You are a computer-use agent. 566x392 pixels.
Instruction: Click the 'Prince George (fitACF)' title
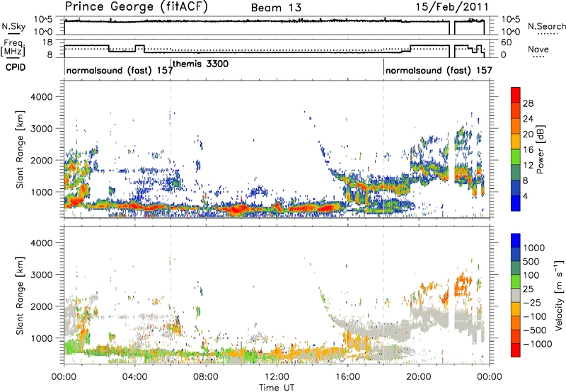click(136, 7)
